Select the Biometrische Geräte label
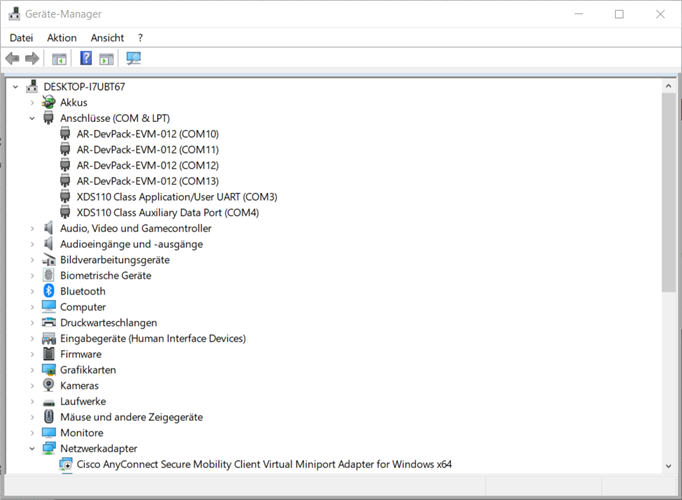This screenshot has height=500, width=682. [106, 275]
